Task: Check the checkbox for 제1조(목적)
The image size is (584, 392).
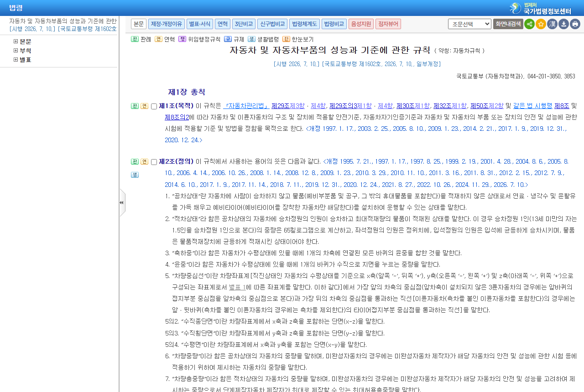Action: tap(154, 106)
